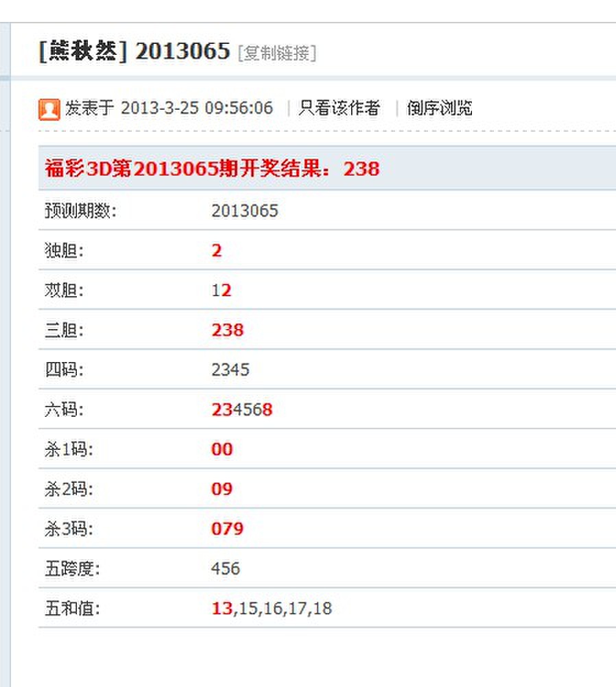616x687 pixels.
Task: Click the 杀1码 value 00
Action: pos(222,449)
